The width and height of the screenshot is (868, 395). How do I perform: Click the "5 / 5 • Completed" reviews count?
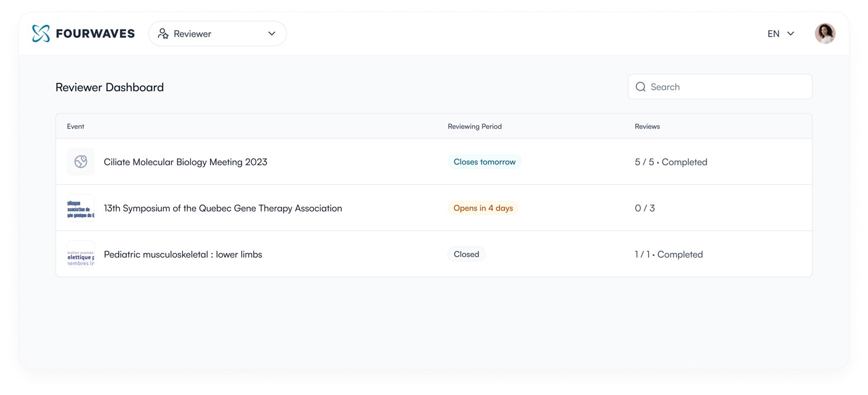(x=670, y=162)
